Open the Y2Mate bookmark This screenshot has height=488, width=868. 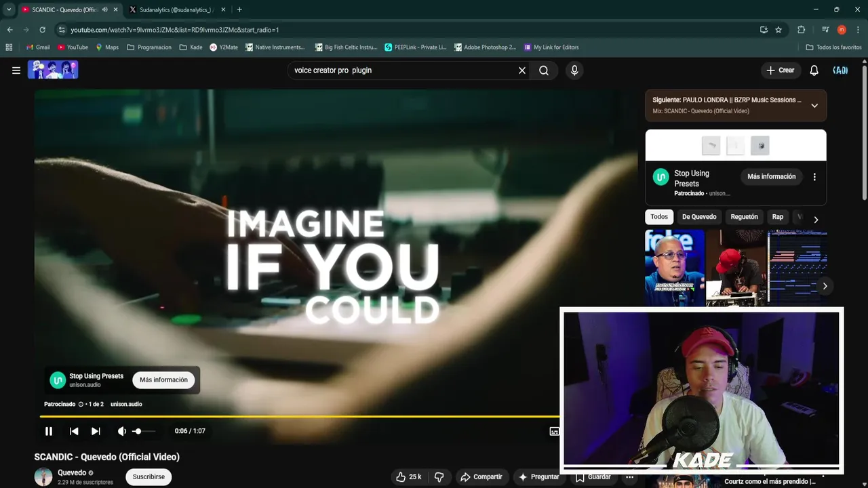click(x=224, y=47)
